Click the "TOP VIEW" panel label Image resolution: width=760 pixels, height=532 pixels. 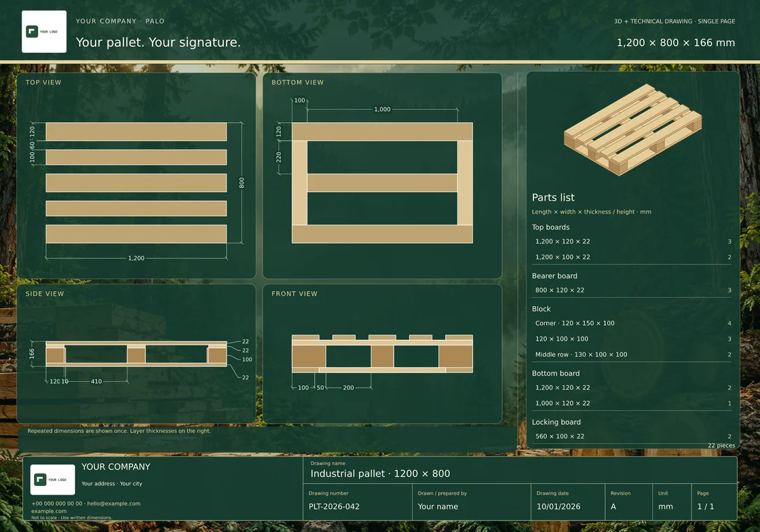[43, 82]
